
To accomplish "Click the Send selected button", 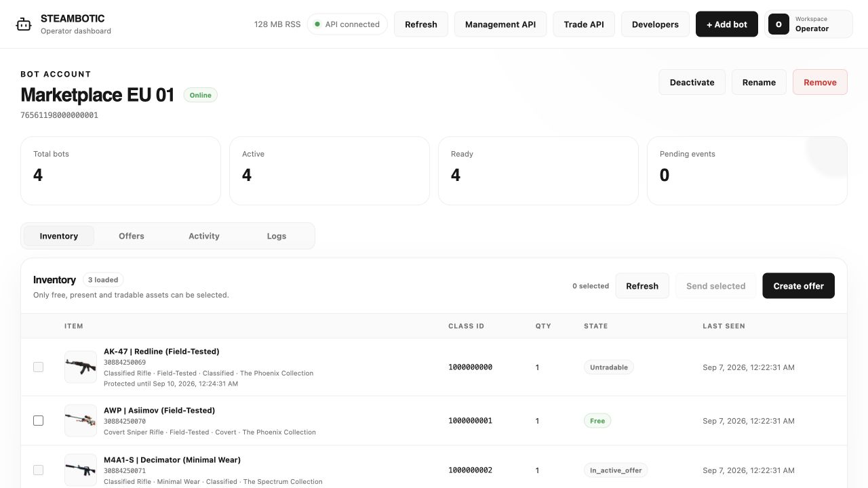I will click(x=716, y=286).
